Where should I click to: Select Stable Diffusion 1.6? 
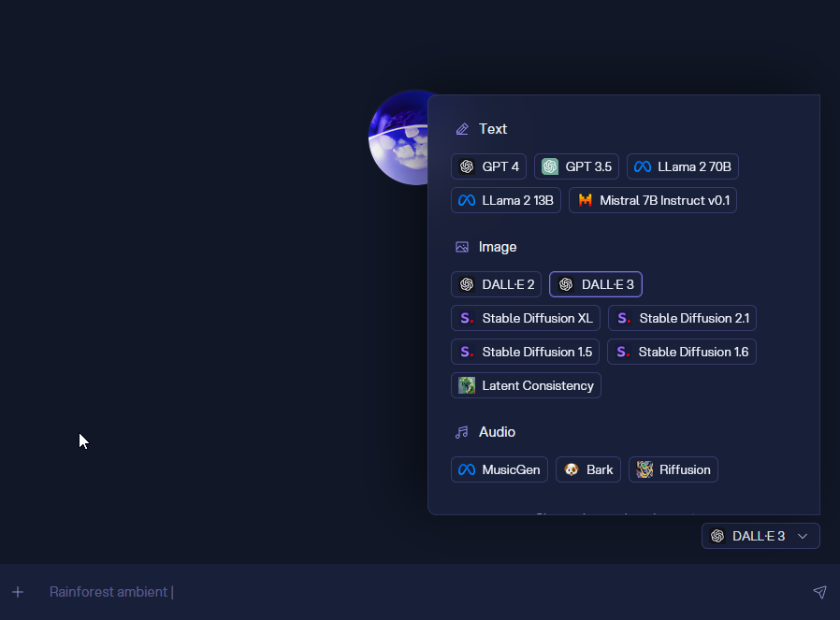[x=682, y=352]
